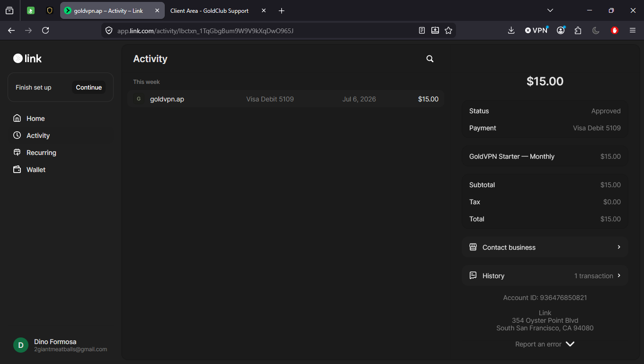
Task: Click the Finish set up text
Action: click(34, 87)
